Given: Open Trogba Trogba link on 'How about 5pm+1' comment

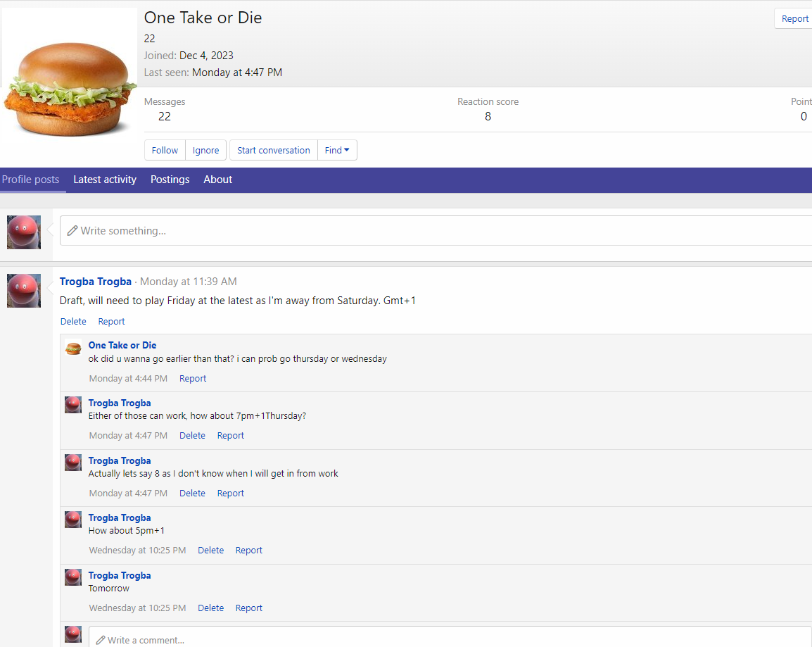Looking at the screenshot, I should click(120, 517).
